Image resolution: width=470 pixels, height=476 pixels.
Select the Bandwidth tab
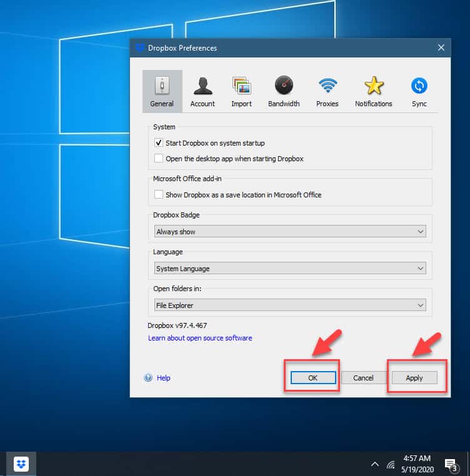point(284,91)
